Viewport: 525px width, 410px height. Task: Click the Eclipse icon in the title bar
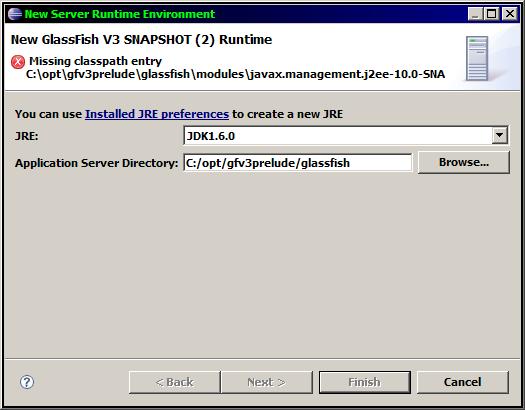(x=15, y=14)
